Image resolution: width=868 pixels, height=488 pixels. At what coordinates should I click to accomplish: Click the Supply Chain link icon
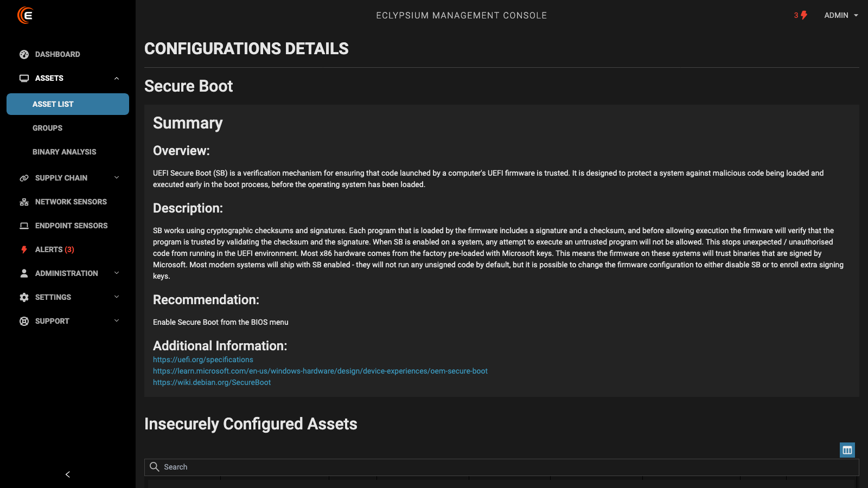24,178
